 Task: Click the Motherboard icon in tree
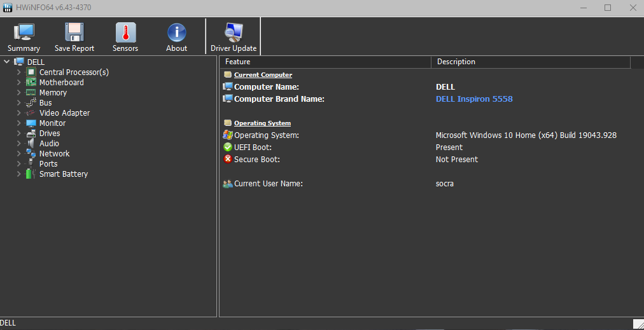(x=31, y=83)
